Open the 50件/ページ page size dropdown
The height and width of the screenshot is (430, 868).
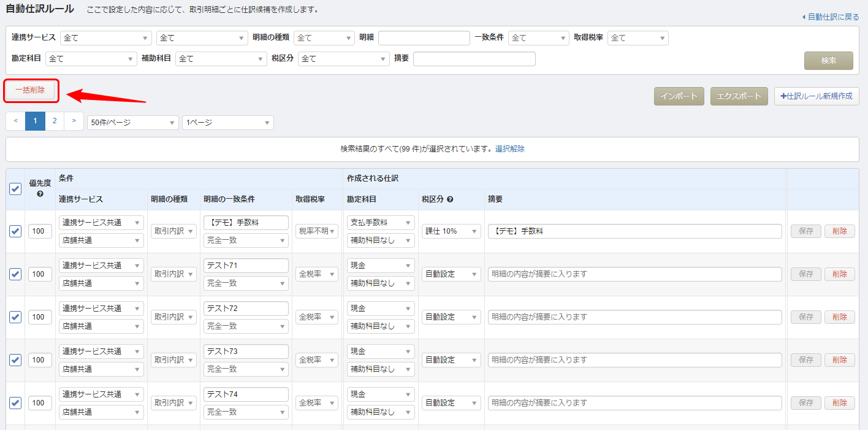(133, 123)
